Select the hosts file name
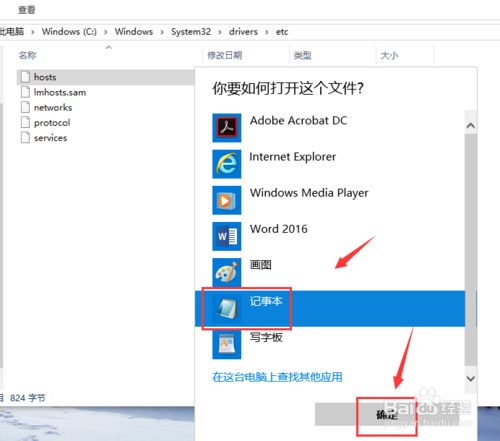This screenshot has width=500, height=441. point(45,77)
